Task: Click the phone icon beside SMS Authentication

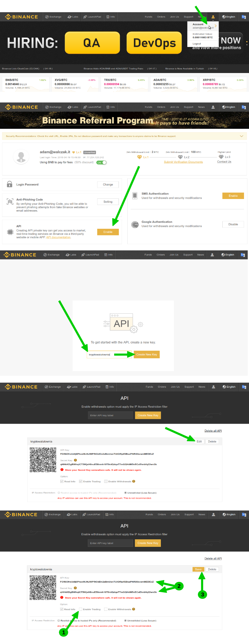Action: coord(135,196)
